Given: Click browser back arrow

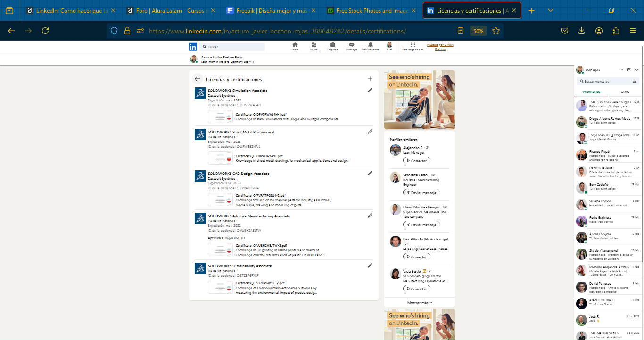Looking at the screenshot, I should pos(11,31).
